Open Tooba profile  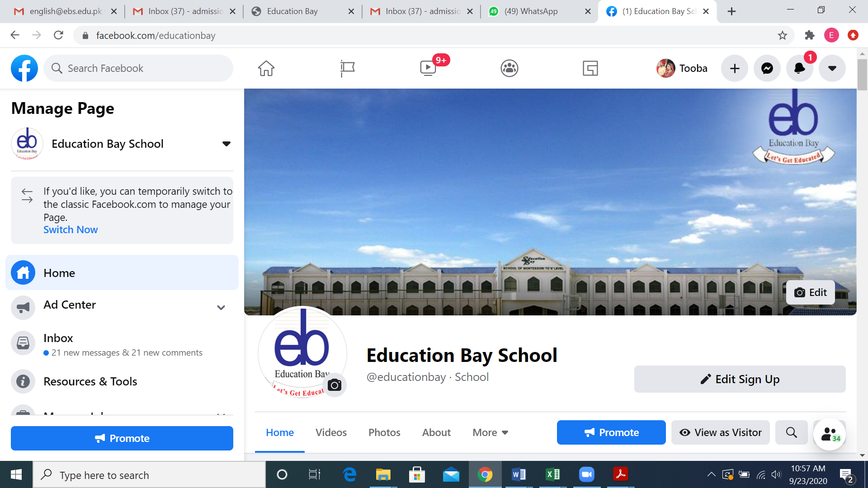coord(682,68)
